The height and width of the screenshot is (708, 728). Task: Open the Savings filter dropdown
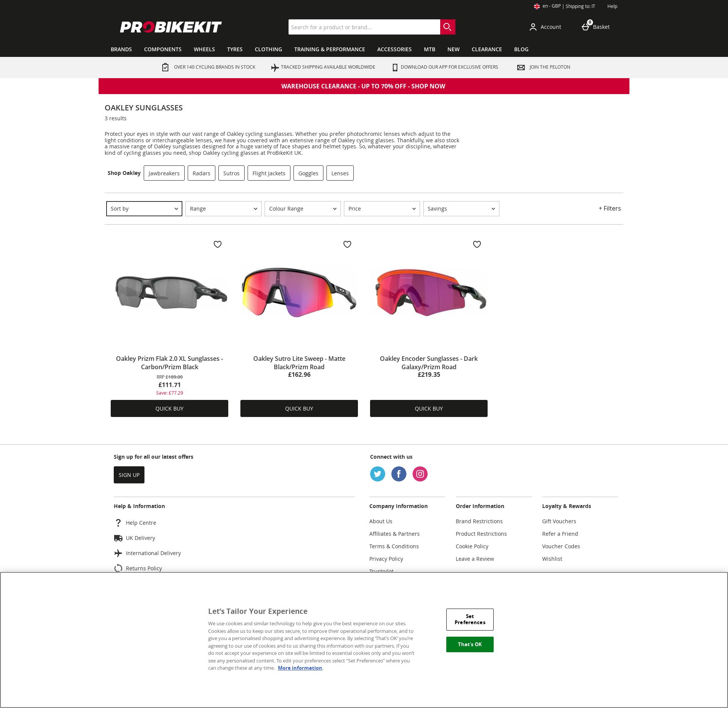click(461, 209)
